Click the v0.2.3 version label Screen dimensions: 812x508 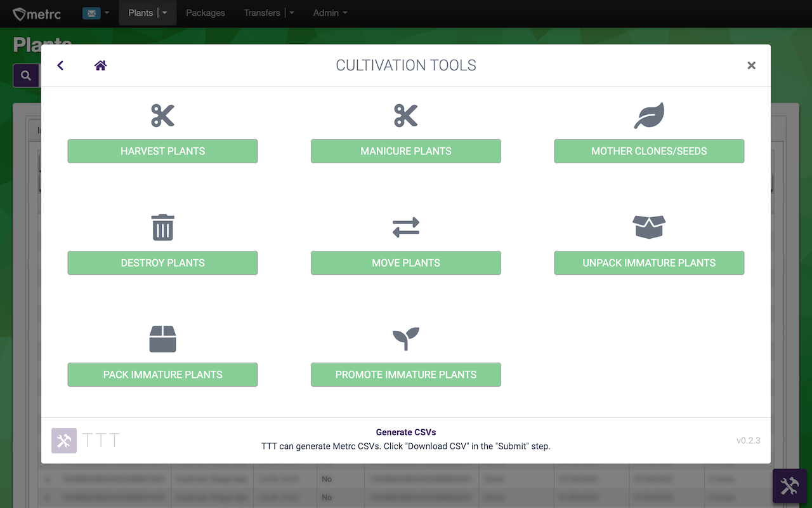tap(749, 440)
